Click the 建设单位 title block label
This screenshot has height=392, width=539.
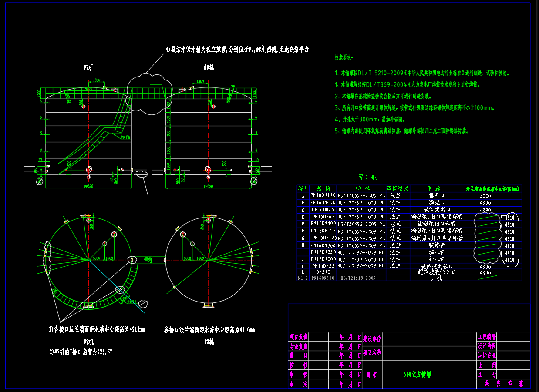372,338
